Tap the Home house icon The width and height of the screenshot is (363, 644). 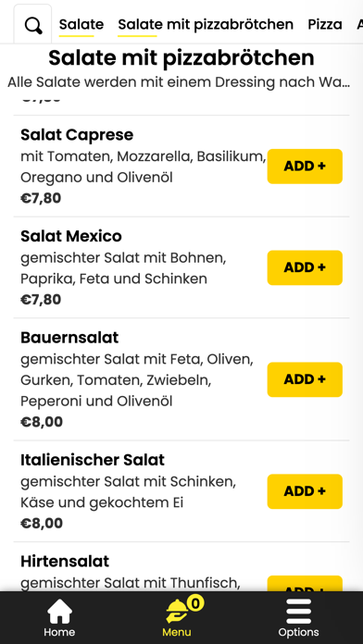pos(59,612)
